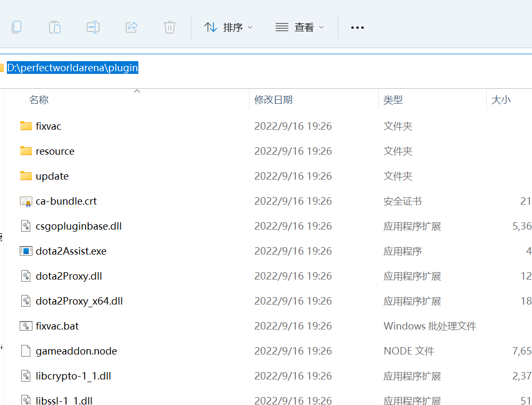Select the libssl-1_1.dll file name
This screenshot has width=532, height=405.
click(64, 401)
